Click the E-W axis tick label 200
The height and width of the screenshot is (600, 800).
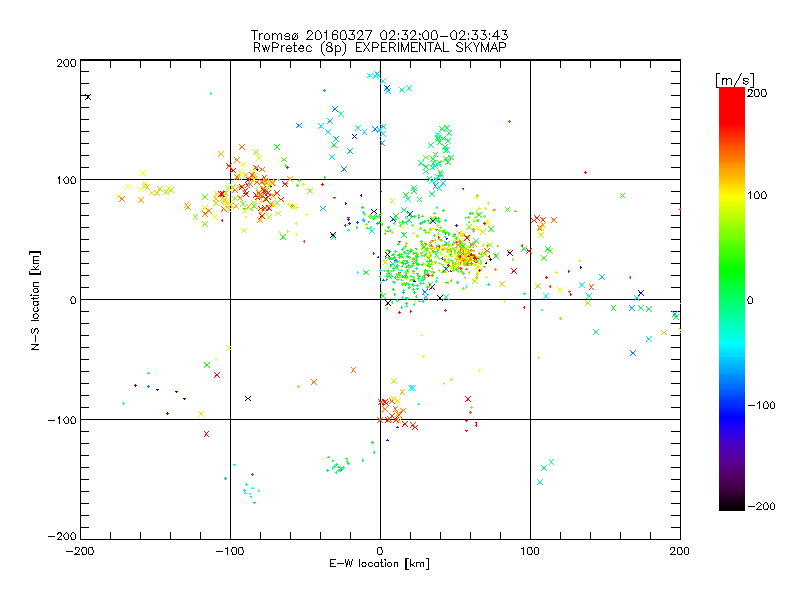point(680,551)
